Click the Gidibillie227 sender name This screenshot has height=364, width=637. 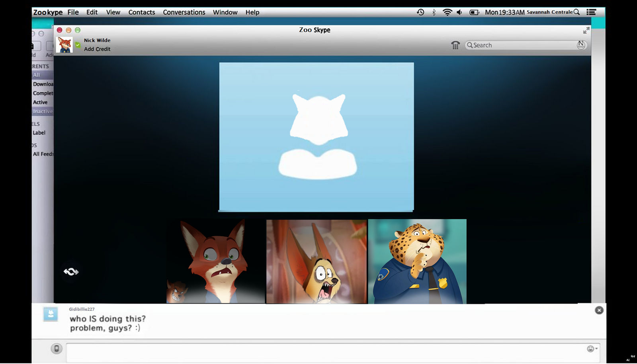(x=82, y=309)
